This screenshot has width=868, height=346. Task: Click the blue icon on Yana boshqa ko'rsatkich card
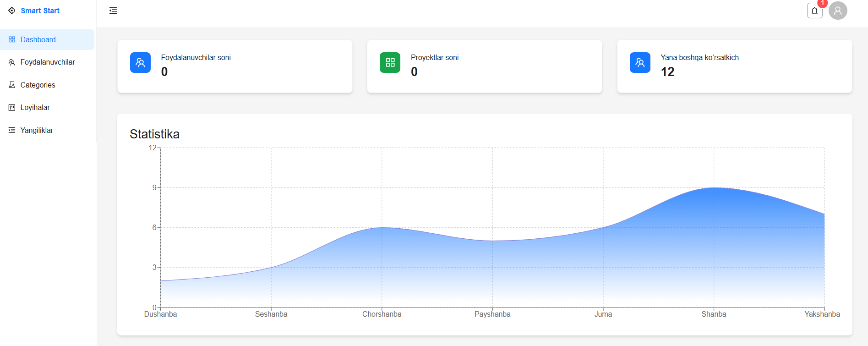640,63
